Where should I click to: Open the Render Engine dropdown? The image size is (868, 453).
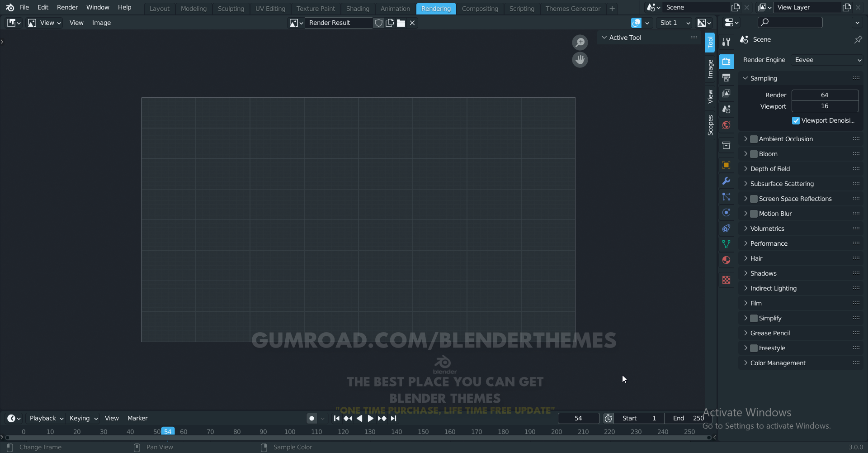[x=827, y=60]
